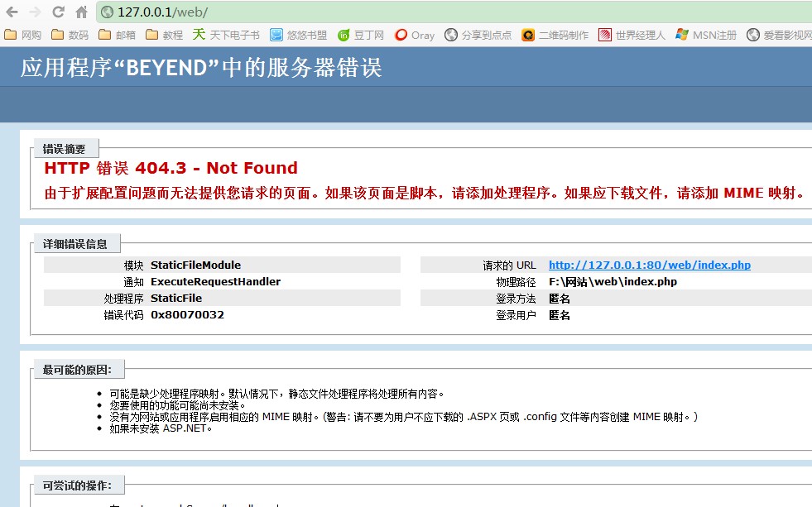
Task: Click the StaticFile handler value
Action: point(176,298)
